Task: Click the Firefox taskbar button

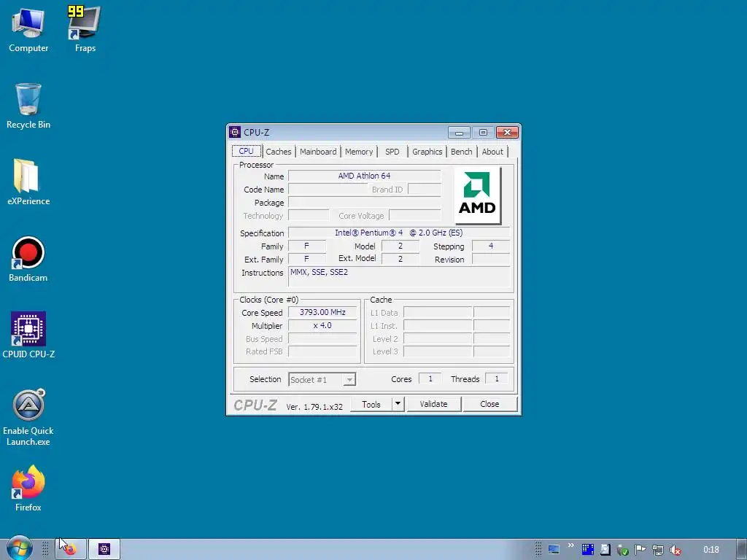Action: coord(71,550)
